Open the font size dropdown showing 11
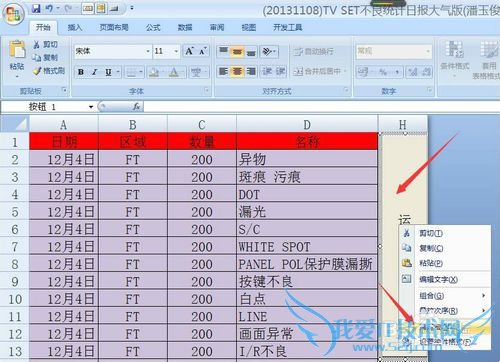This screenshot has width=500, height=362. coord(176,51)
